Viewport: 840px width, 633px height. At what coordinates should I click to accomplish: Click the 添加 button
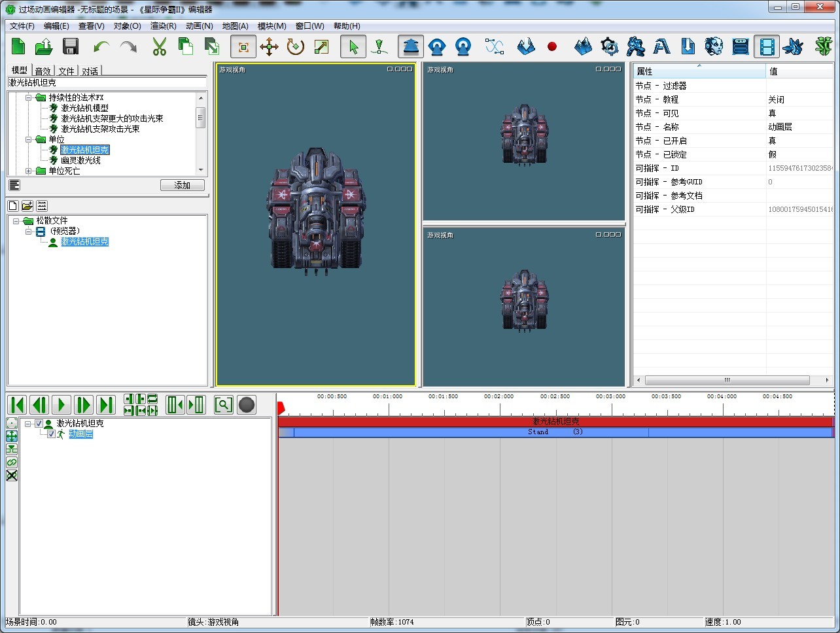pos(183,186)
